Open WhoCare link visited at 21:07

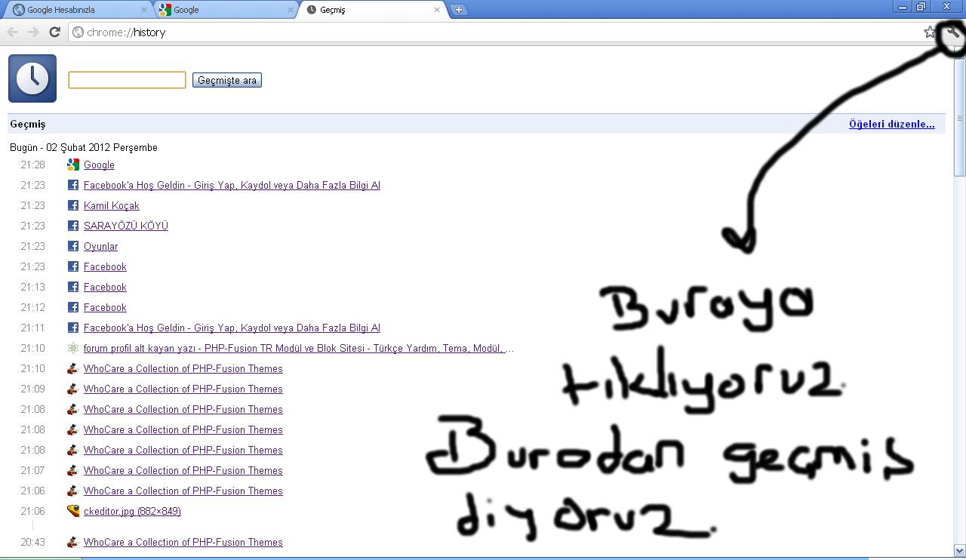pos(183,470)
